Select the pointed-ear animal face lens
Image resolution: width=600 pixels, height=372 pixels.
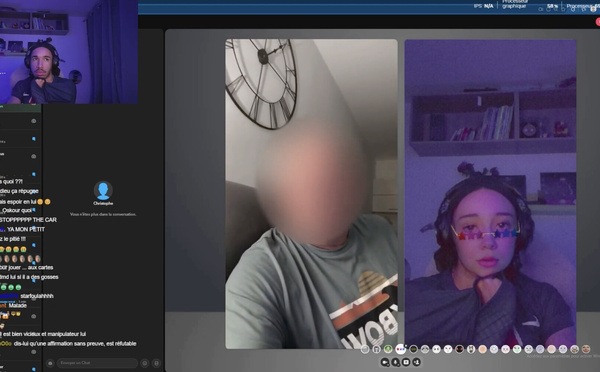tap(471, 349)
